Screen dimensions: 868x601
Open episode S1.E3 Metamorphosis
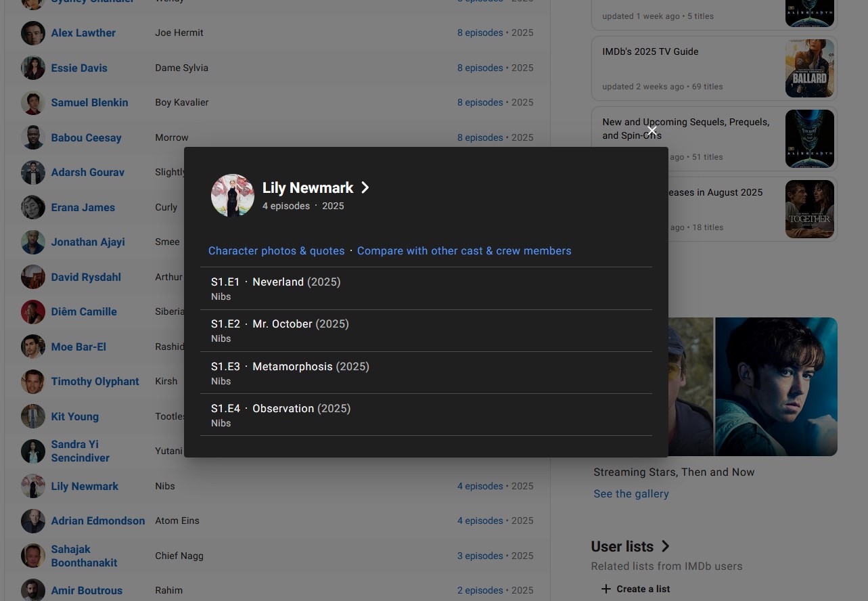(x=426, y=374)
